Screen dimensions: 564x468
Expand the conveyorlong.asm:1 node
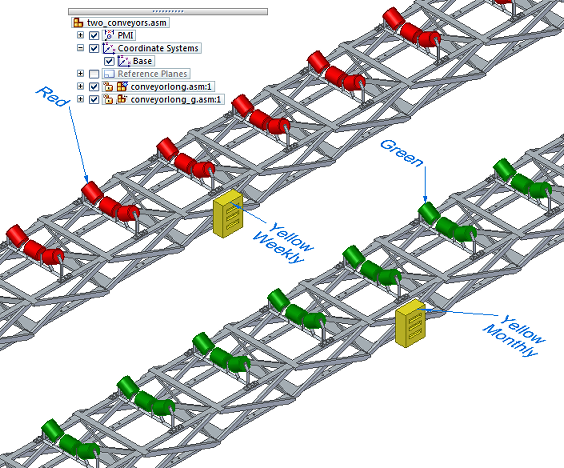(80, 86)
